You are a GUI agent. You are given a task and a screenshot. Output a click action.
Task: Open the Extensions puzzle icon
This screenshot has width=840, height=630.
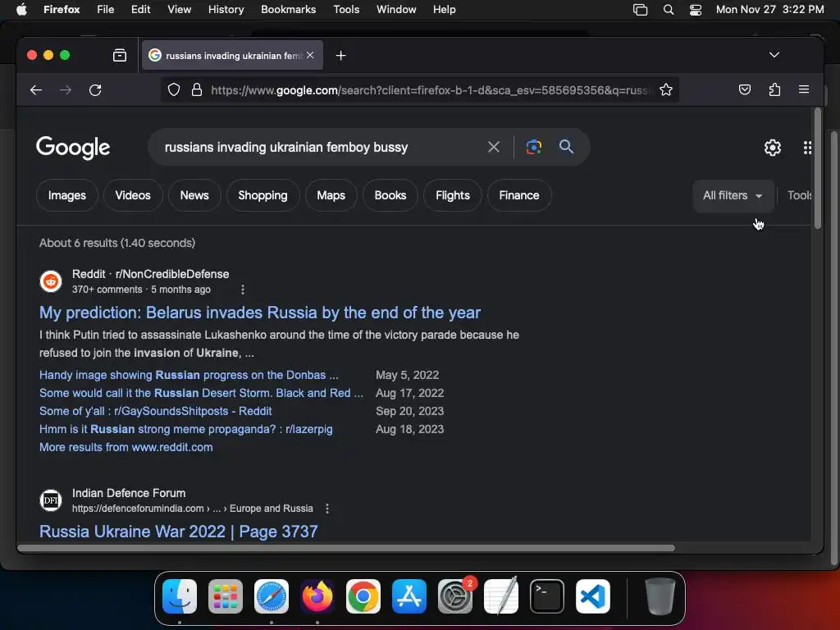tap(774, 89)
